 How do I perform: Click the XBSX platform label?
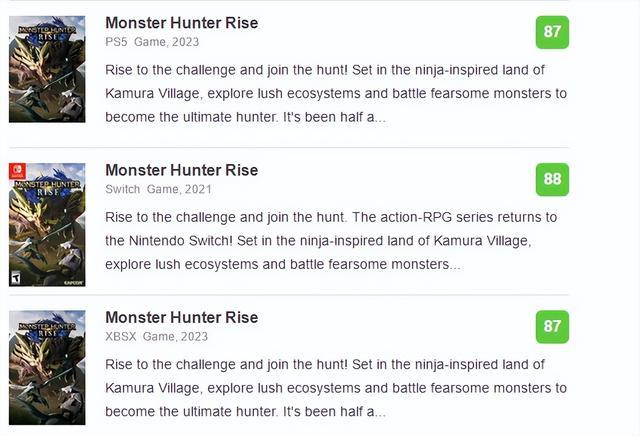click(121, 337)
